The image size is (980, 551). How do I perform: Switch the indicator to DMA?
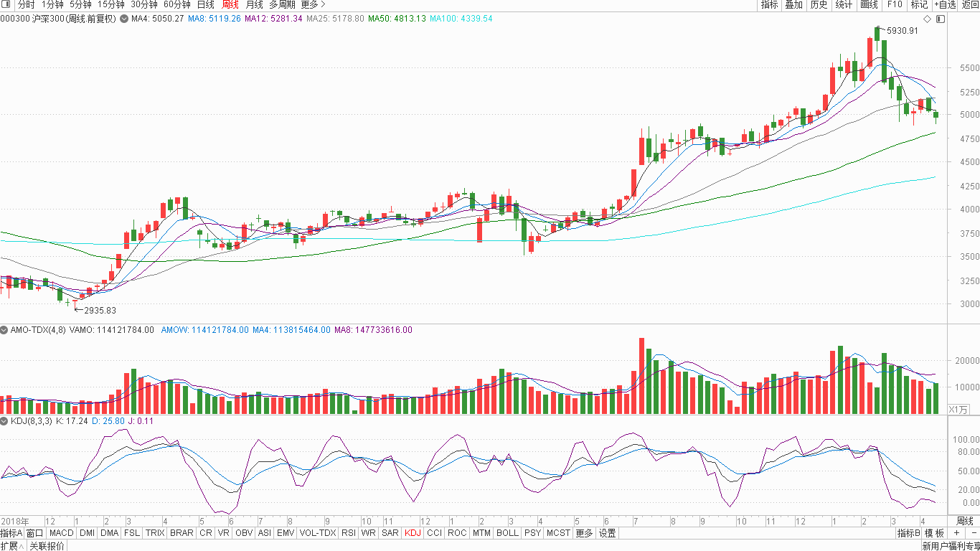(109, 533)
